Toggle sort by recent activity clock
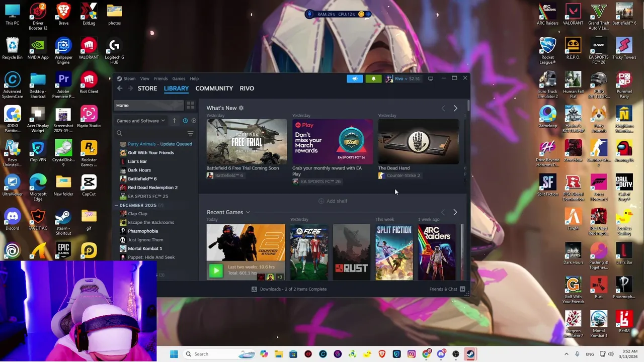The image size is (644, 362). pyautogui.click(x=185, y=121)
